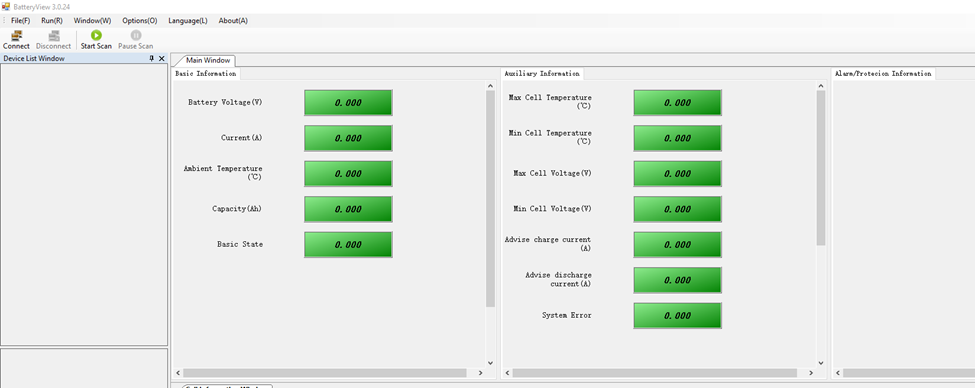
Task: Click the Battery Voltage(V) label
Action: [225, 103]
